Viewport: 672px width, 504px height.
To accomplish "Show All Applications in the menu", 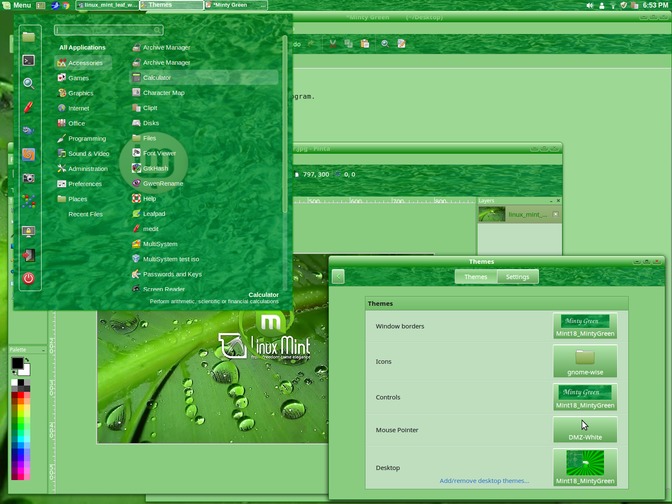I will pos(82,48).
